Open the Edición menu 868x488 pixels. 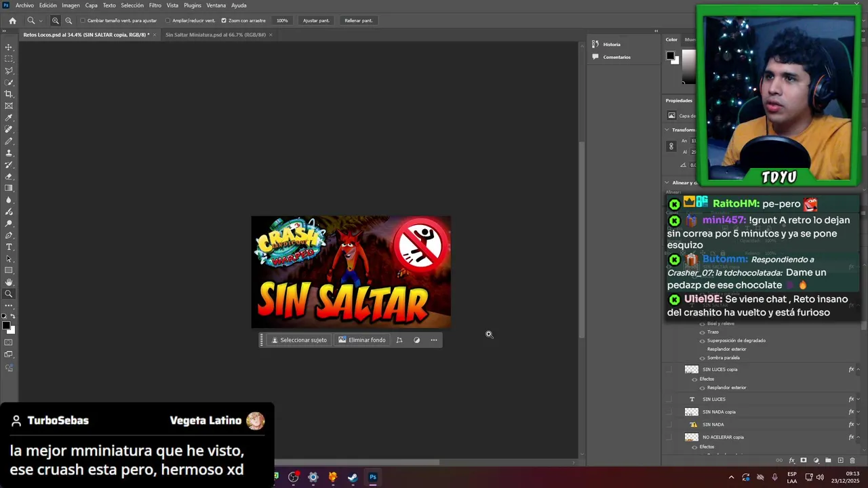click(48, 5)
